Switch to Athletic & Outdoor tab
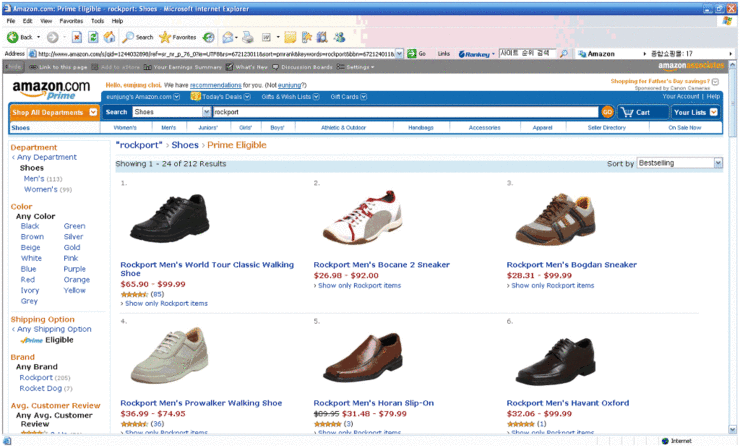This screenshot has width=740, height=448. pos(343,127)
